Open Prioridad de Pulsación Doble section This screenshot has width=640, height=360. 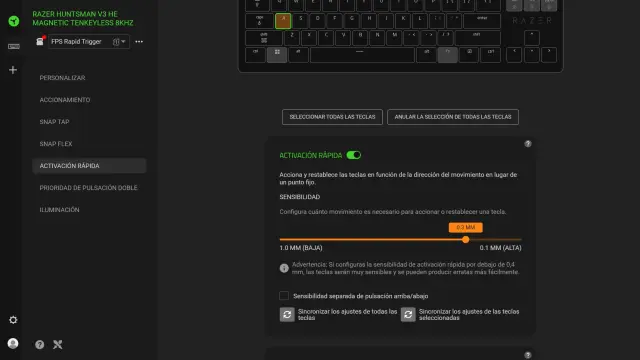click(89, 188)
